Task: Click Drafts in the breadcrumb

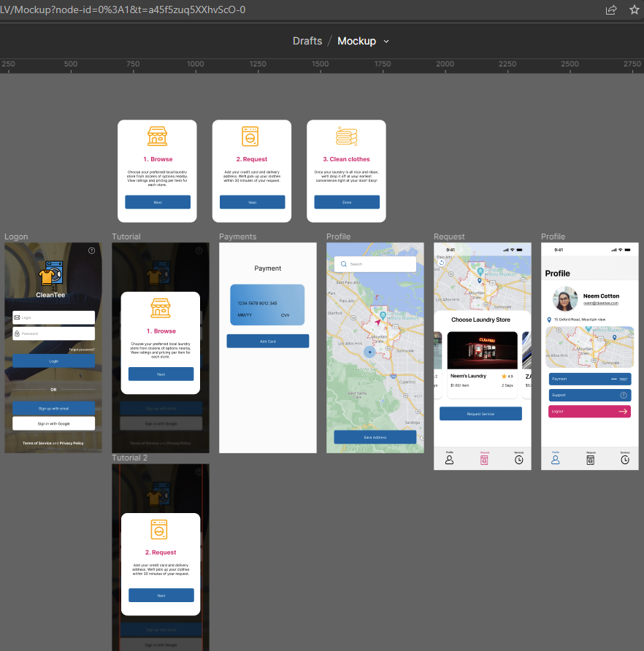Action: coord(307,41)
